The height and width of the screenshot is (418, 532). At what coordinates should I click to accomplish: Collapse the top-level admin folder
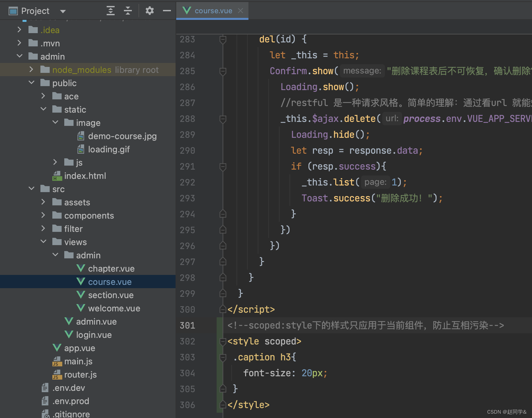tap(20, 56)
